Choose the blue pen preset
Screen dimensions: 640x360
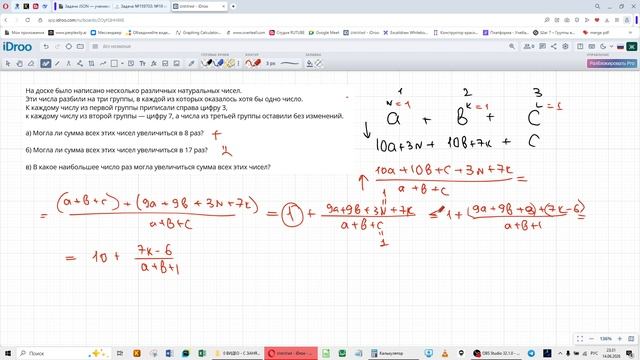[x=219, y=63]
